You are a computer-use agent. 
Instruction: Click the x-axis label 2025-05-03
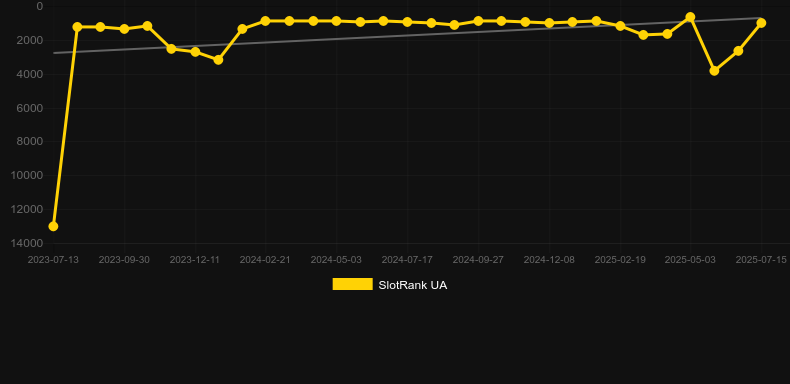(690, 260)
